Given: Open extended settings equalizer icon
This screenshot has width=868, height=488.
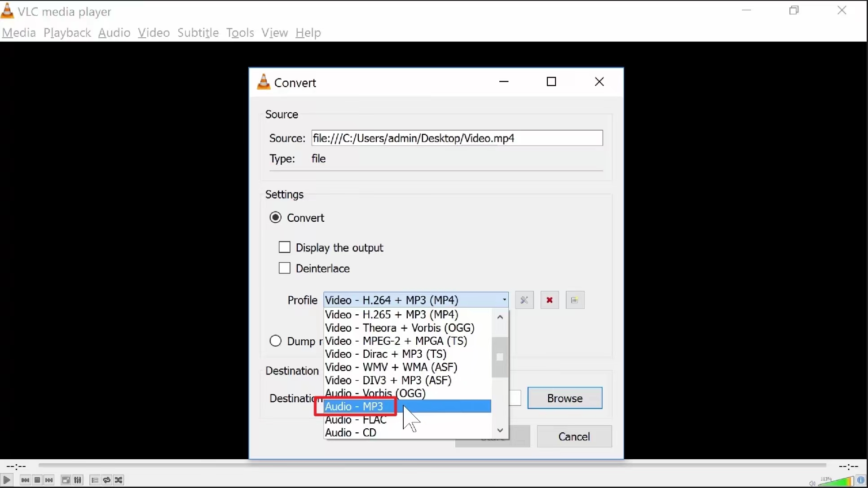Looking at the screenshot, I should point(78,480).
